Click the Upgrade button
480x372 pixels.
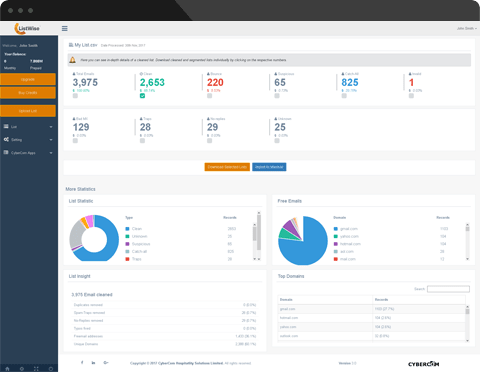[28, 79]
